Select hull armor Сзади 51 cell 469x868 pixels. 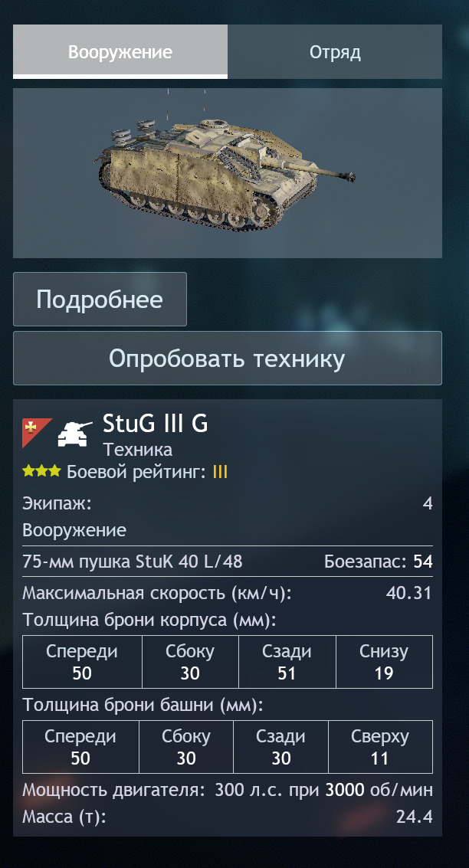(x=287, y=661)
